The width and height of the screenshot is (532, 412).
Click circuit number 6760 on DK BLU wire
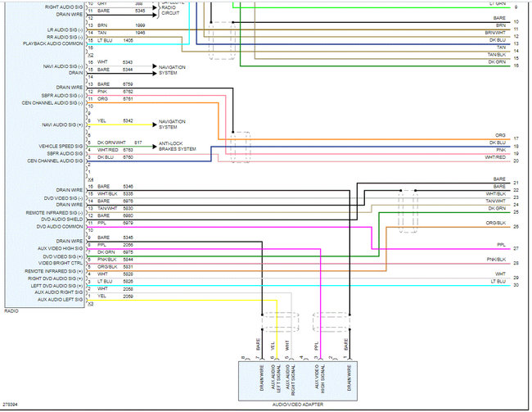point(128,157)
